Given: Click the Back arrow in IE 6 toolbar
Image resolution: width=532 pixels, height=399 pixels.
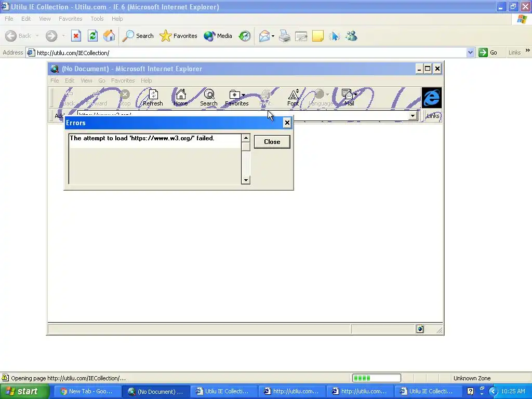Looking at the screenshot, I should pos(11,36).
